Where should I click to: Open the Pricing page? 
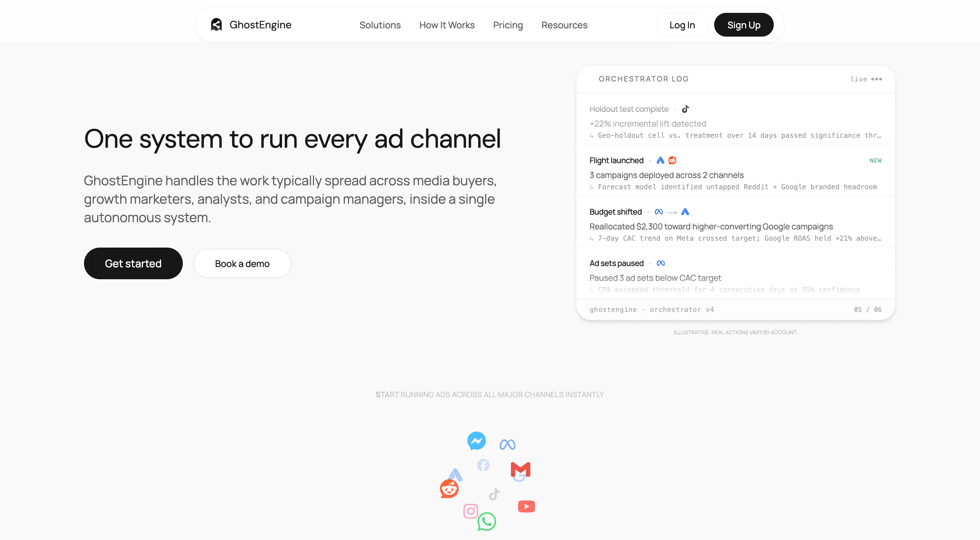(508, 25)
